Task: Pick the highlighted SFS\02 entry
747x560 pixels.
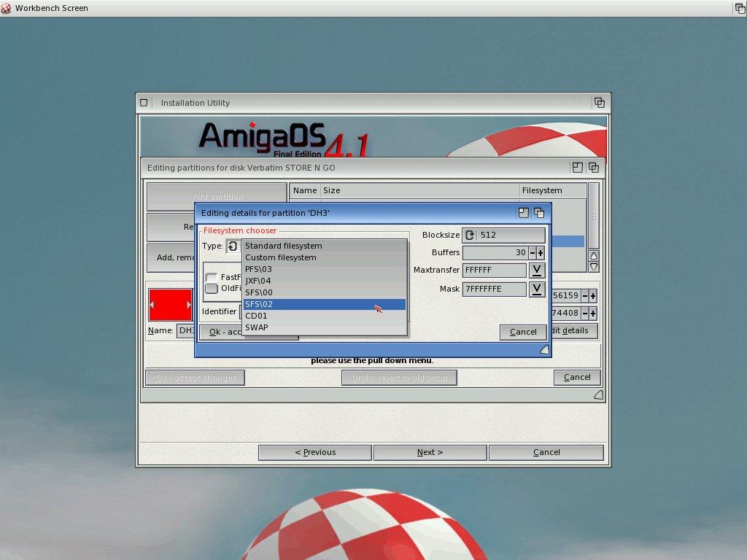Action: pos(325,304)
